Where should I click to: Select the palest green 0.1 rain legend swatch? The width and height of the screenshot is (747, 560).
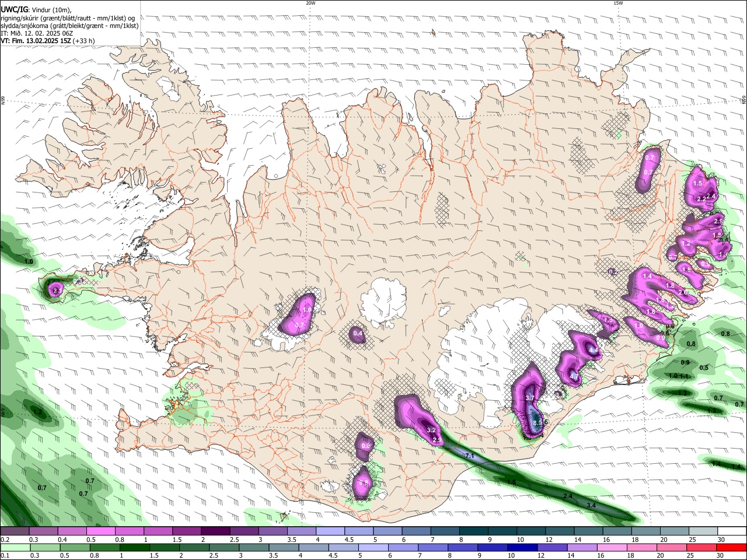coord(15,548)
